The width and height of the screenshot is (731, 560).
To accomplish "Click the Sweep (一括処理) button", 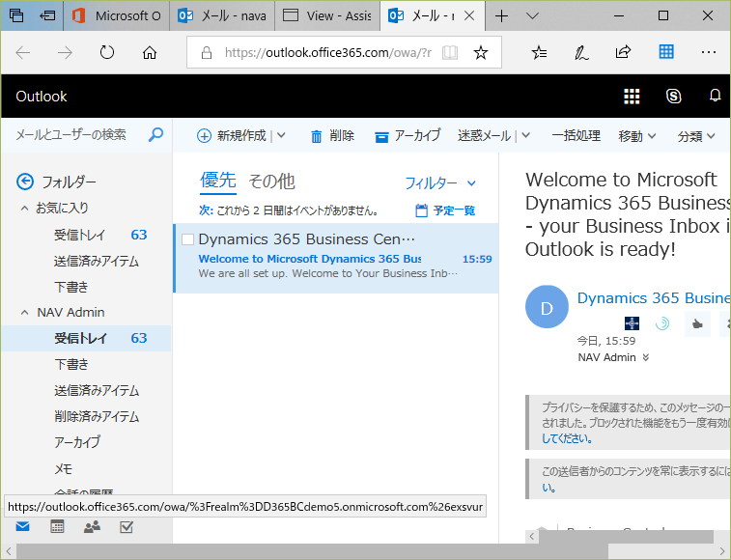I will pos(576,136).
